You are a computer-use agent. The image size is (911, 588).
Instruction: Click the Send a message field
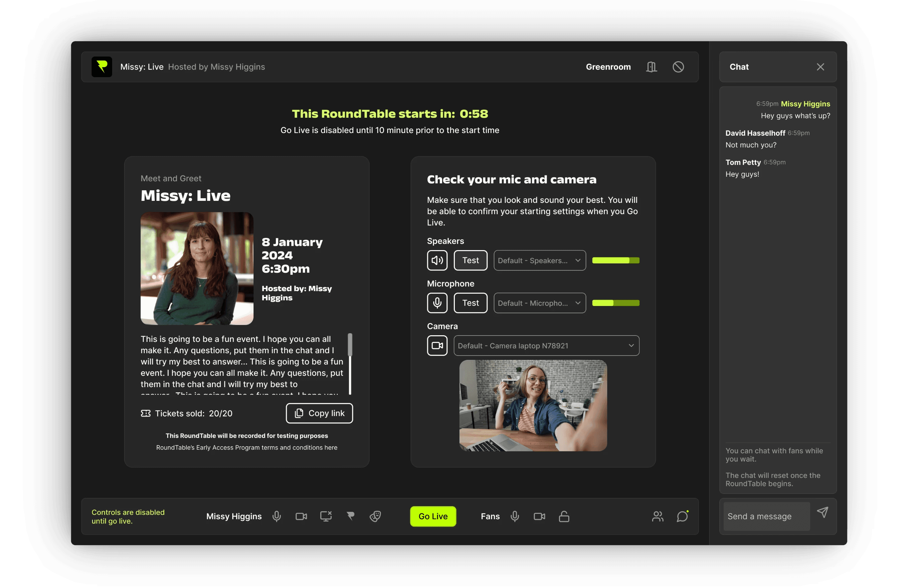point(766,516)
